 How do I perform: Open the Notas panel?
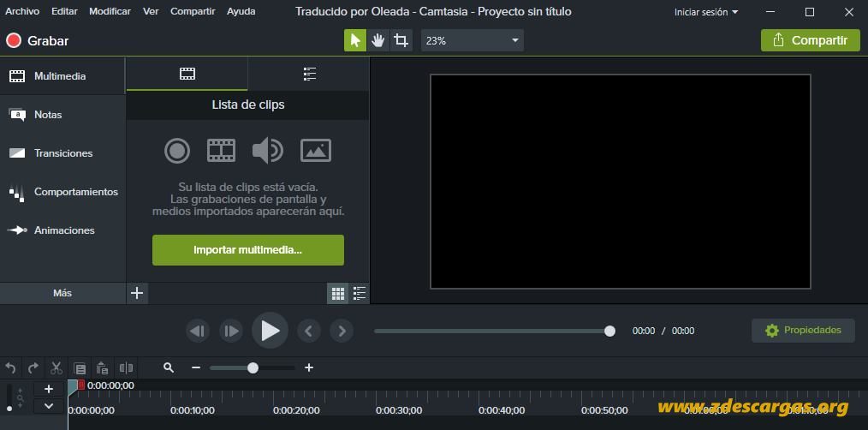point(62,115)
